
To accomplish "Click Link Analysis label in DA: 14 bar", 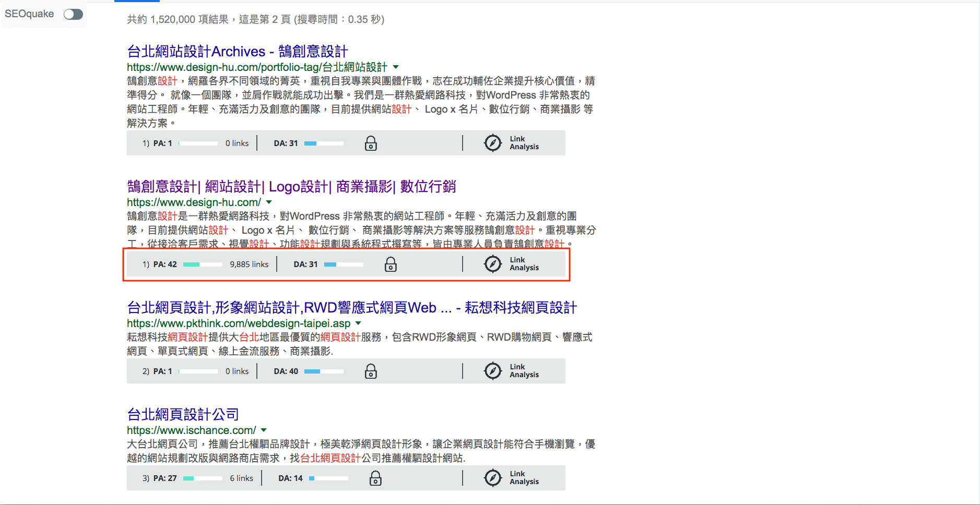I will pyautogui.click(x=524, y=478).
